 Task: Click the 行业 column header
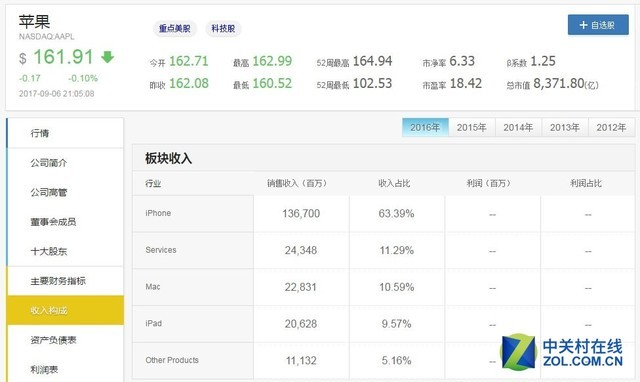coord(153,184)
